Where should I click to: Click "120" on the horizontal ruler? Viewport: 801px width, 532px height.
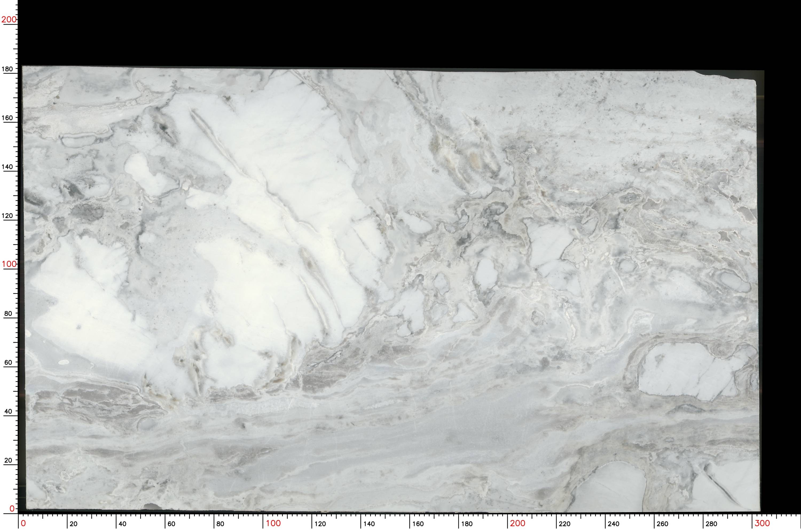(320, 524)
